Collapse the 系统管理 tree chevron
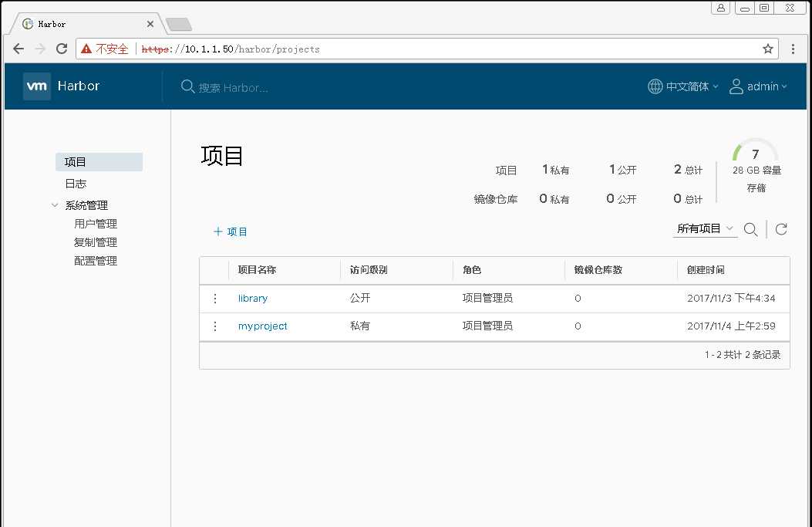Viewport: 812px width, 527px height. click(55, 205)
